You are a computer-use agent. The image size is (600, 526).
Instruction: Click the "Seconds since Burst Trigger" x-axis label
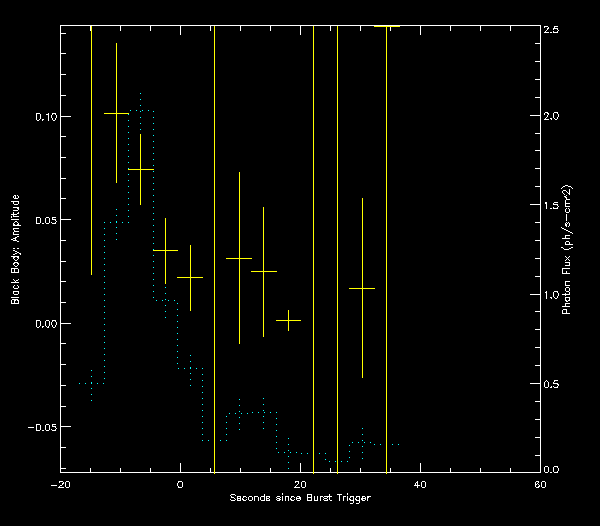pos(300,498)
